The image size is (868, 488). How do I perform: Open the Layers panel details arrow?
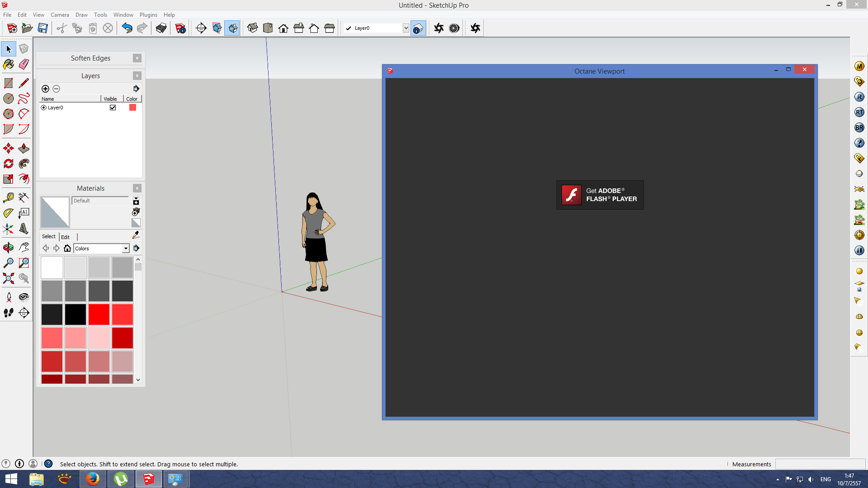point(136,89)
